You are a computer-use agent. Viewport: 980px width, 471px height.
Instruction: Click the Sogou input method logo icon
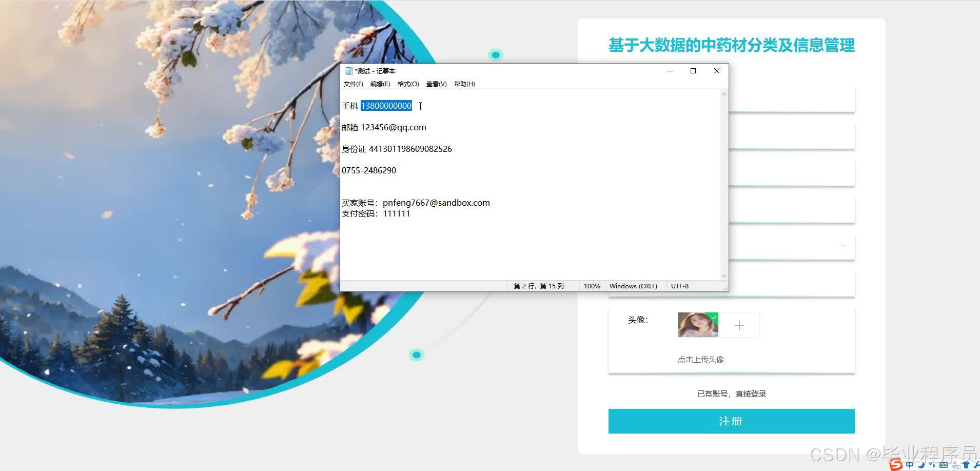(896, 464)
